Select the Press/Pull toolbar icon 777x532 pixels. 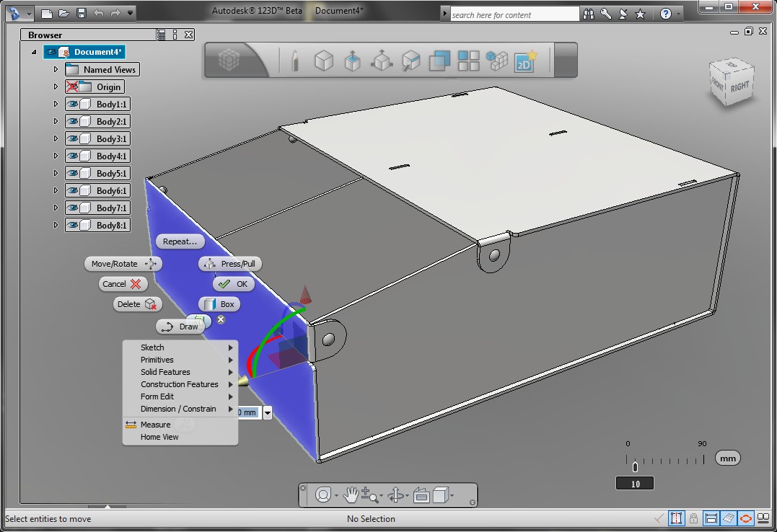coord(352,61)
